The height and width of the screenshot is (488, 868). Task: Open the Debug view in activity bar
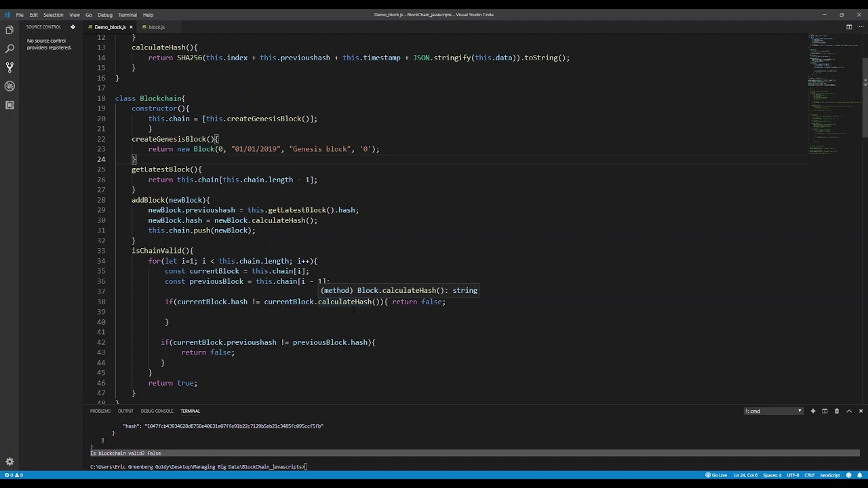pyautogui.click(x=9, y=86)
